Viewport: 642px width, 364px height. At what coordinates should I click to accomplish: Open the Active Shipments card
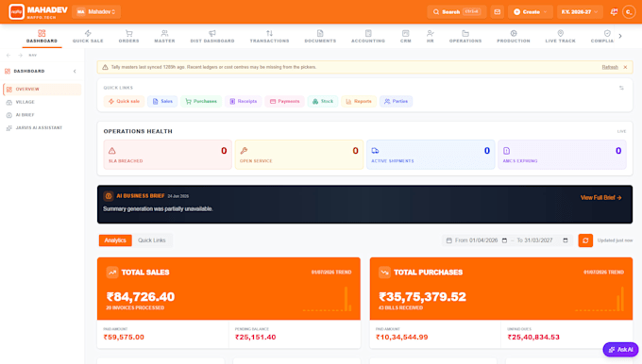point(431,155)
